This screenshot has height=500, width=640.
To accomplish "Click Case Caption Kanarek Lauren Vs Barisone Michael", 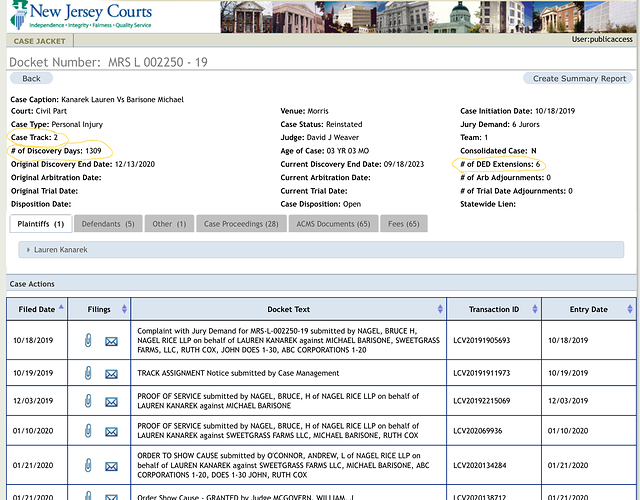I will pos(97,100).
